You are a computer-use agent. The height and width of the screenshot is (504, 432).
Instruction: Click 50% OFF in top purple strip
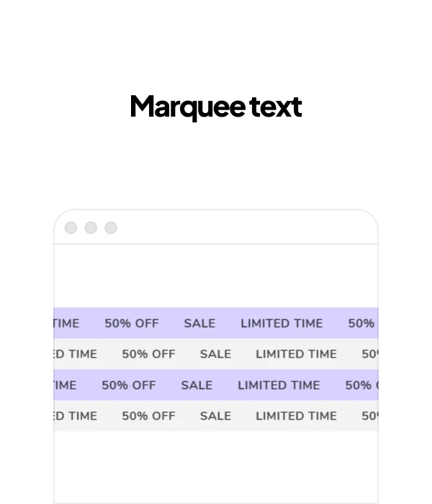point(132,323)
